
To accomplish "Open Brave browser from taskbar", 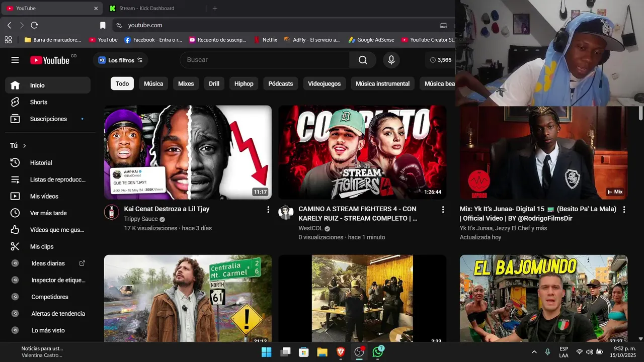I will pyautogui.click(x=341, y=352).
